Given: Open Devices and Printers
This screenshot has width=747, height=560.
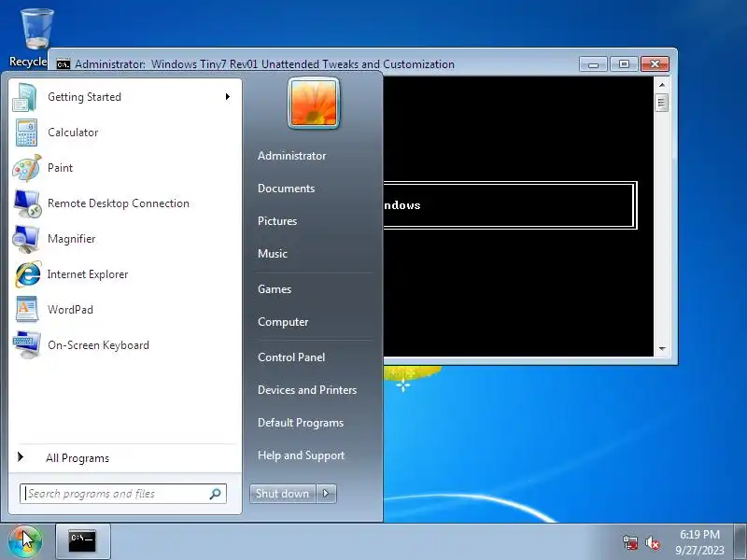Looking at the screenshot, I should coord(307,390).
